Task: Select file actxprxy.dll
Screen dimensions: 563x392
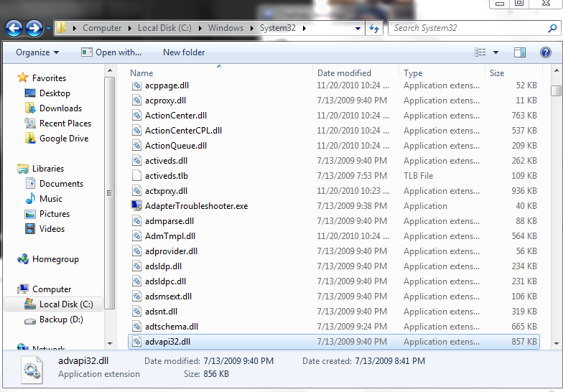Action: (x=166, y=191)
